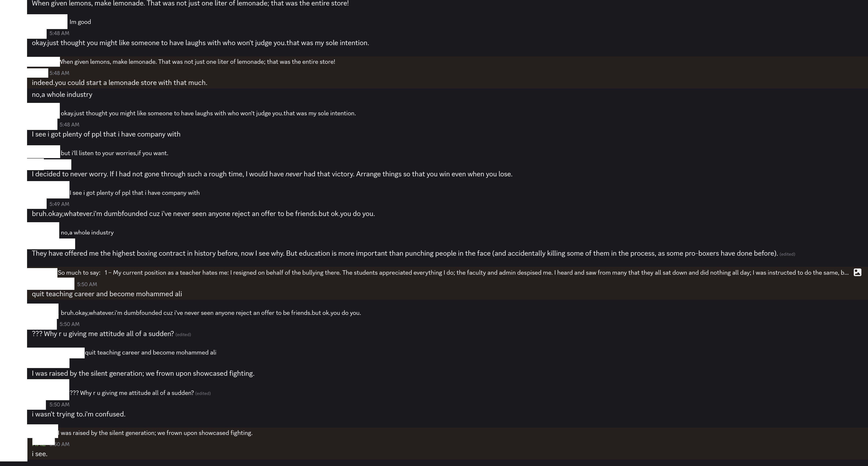This screenshot has height=466, width=868.
Task: Select the message "i wasn't trying to.i'm confused."
Action: click(78, 414)
